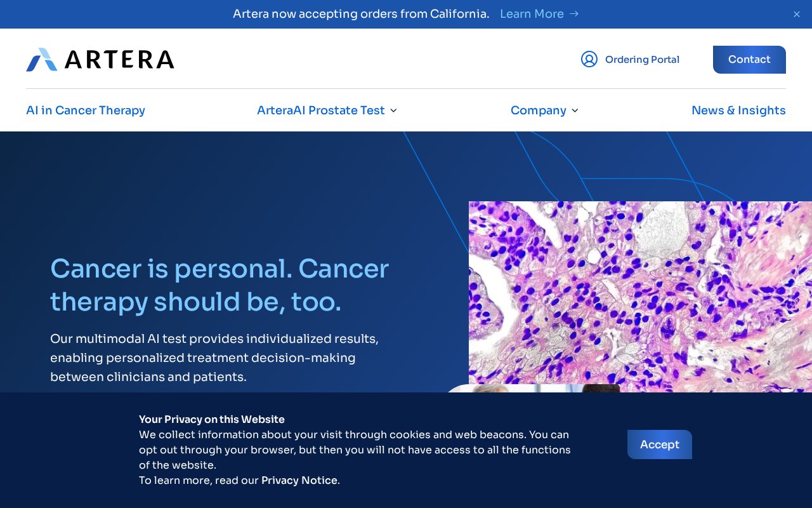Viewport: 812px width, 508px height.
Task: Open the Ordering Portal link
Action: point(642,59)
